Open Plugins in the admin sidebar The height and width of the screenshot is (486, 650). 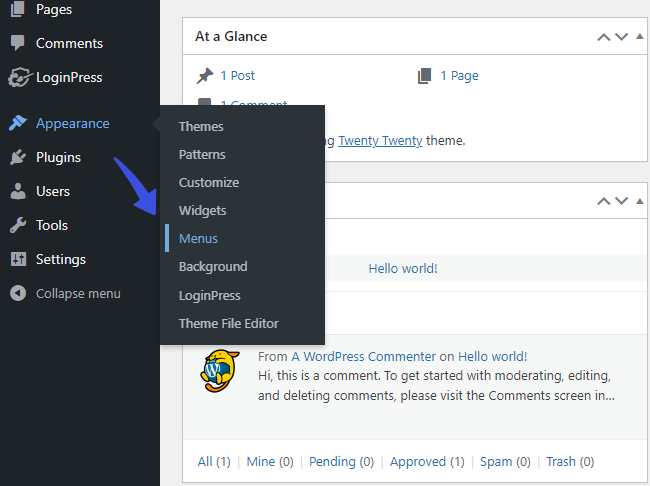tap(58, 157)
